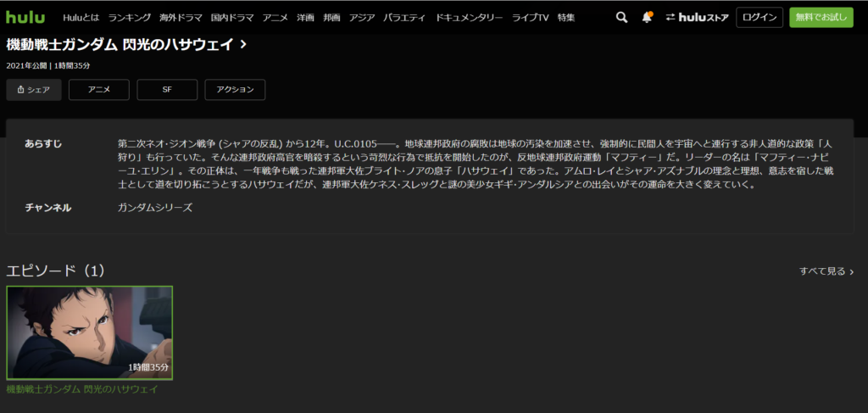Play the episode thumbnail showing 1時間35分
Image resolution: width=868 pixels, height=413 pixels.
pos(89,332)
